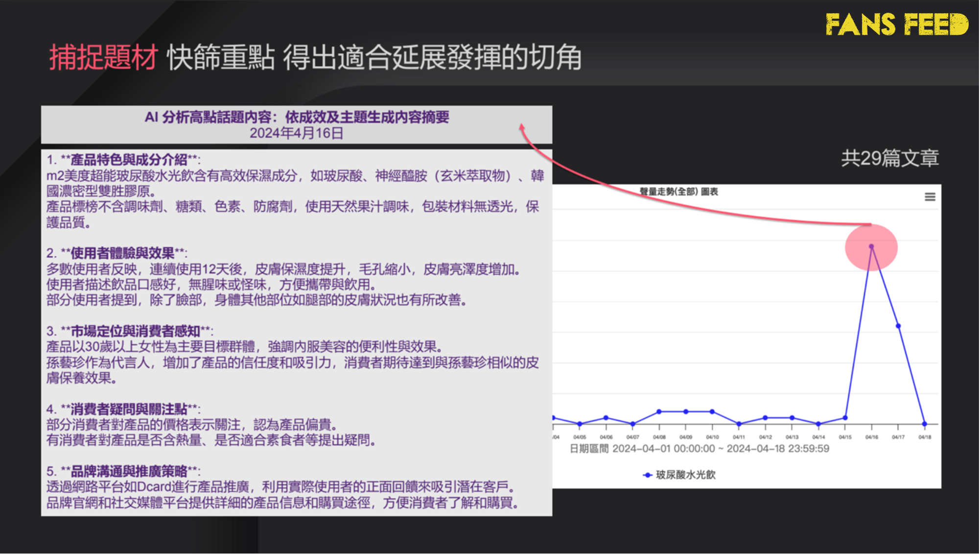Click the 品牌溝通與推廣策略 section heading
The height and width of the screenshot is (554, 980).
click(x=129, y=472)
